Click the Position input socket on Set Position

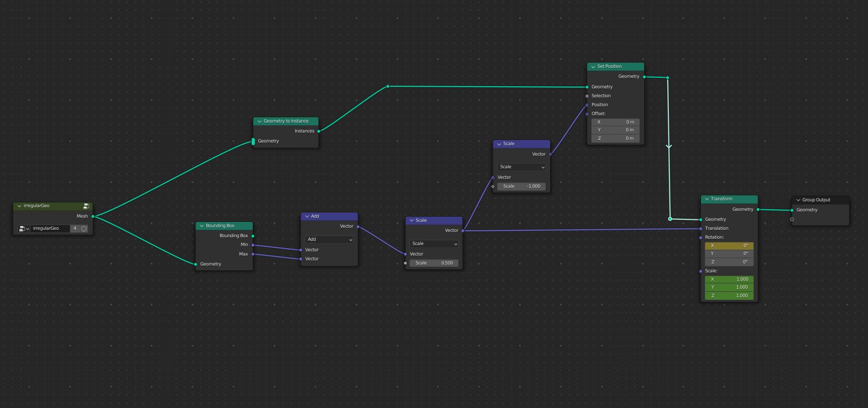(x=587, y=105)
